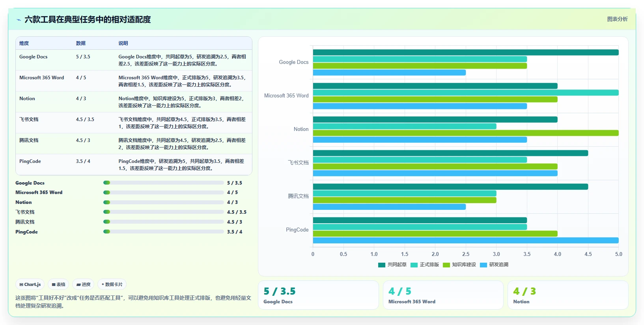Click the x-axis tick label 2.5
The height and width of the screenshot is (325, 644).
coord(466,254)
